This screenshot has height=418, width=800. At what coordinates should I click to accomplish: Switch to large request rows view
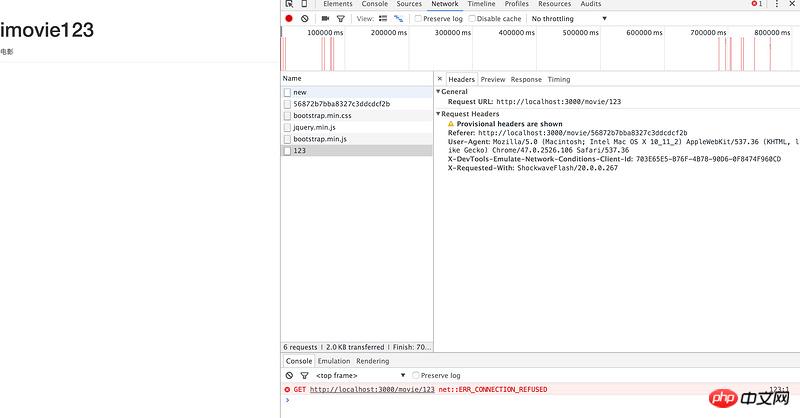tap(383, 18)
